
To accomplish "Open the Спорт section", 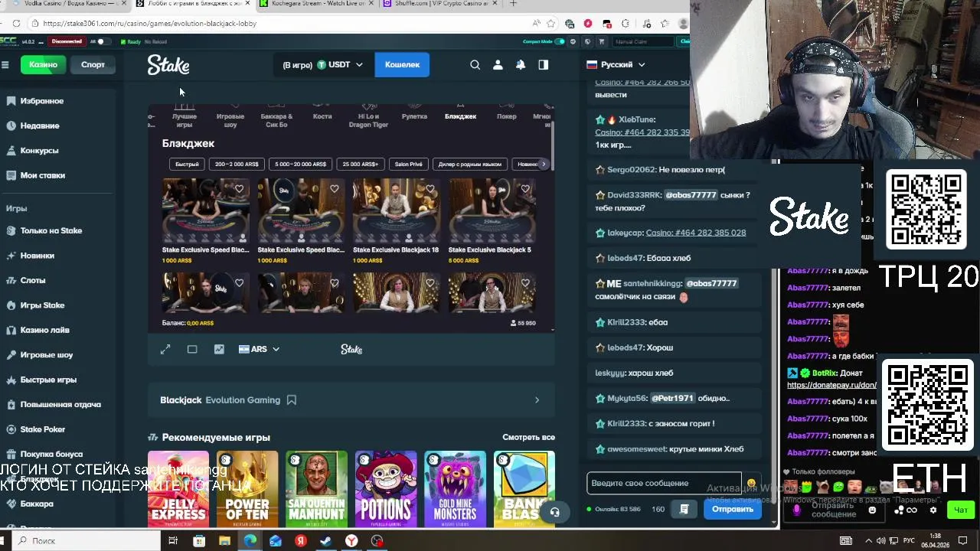I will pyautogui.click(x=93, y=65).
